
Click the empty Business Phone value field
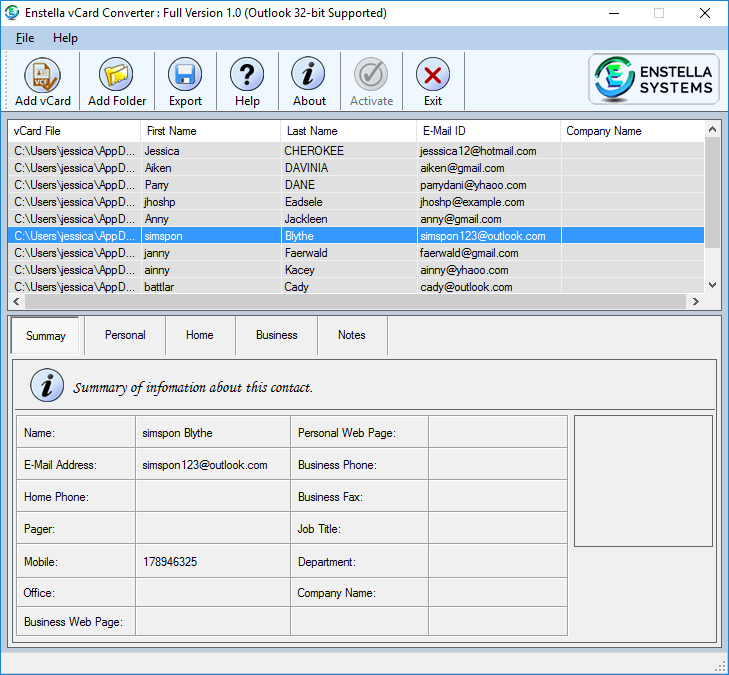click(x=497, y=464)
